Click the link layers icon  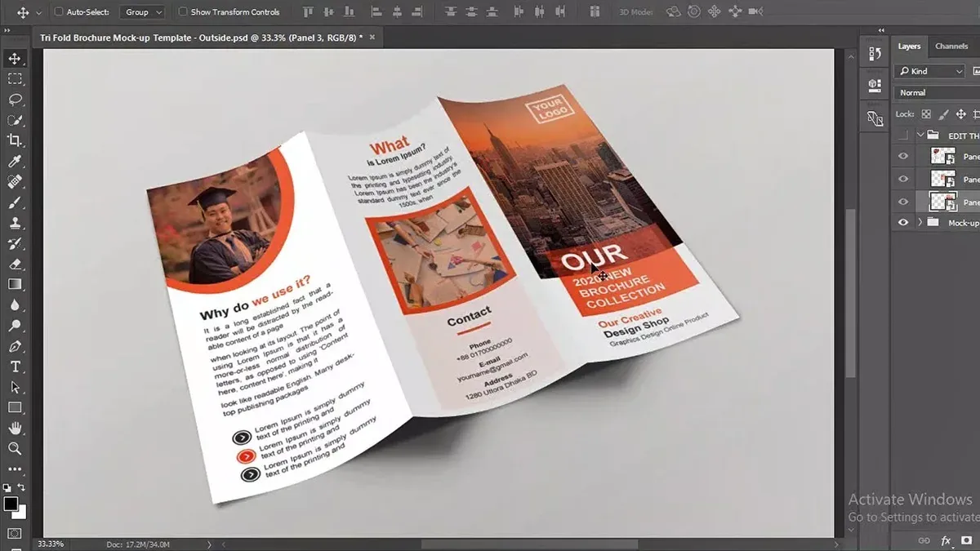click(x=924, y=540)
